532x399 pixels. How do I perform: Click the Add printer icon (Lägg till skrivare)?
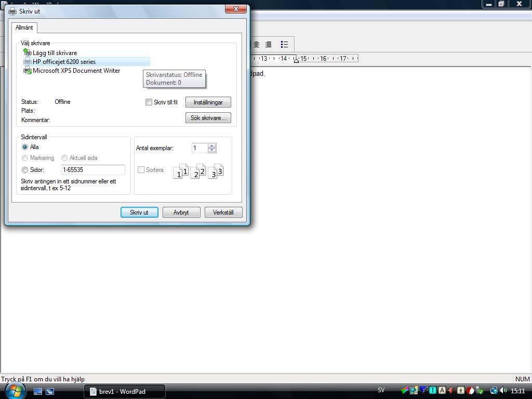click(x=27, y=52)
